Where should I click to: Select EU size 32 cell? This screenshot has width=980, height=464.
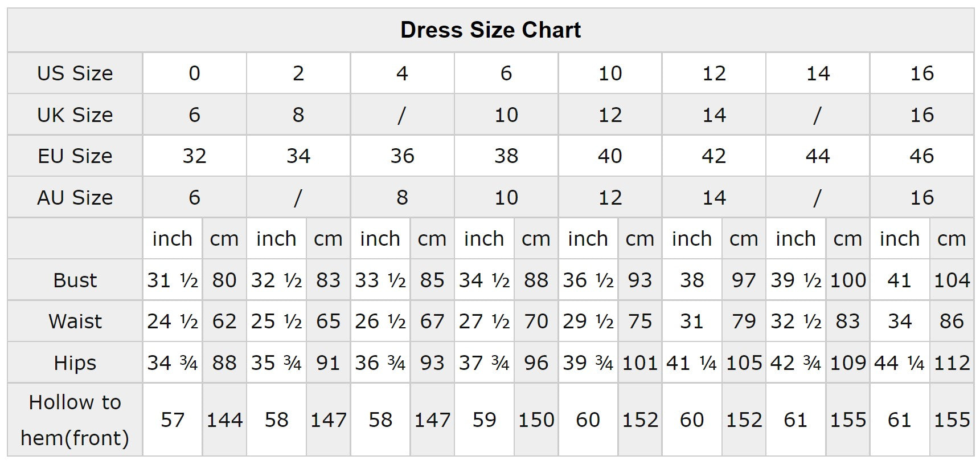tap(194, 156)
